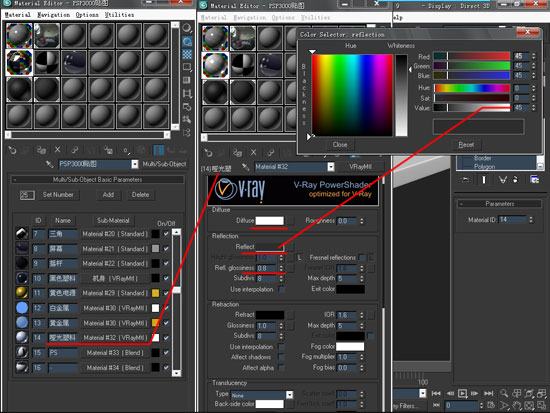Click the Make Preview filmstrip icon
The width and height of the screenshot is (550, 413).
(x=187, y=93)
